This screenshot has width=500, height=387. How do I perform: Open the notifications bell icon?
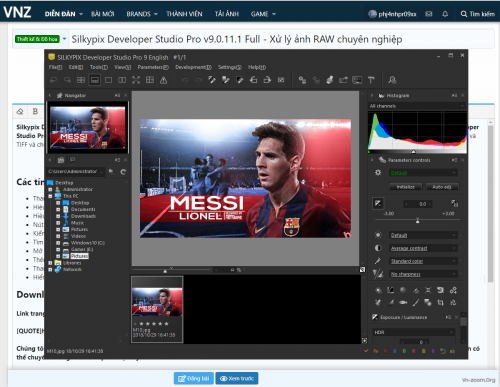(x=445, y=14)
